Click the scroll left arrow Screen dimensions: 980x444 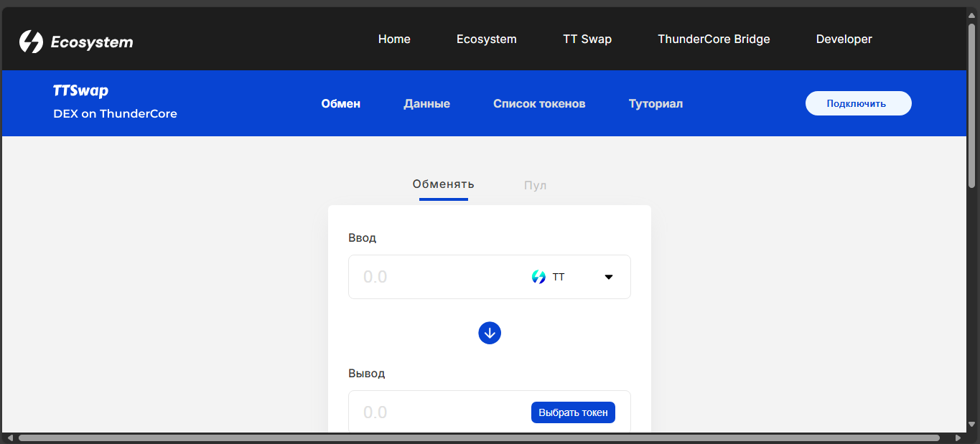[x=10, y=438]
